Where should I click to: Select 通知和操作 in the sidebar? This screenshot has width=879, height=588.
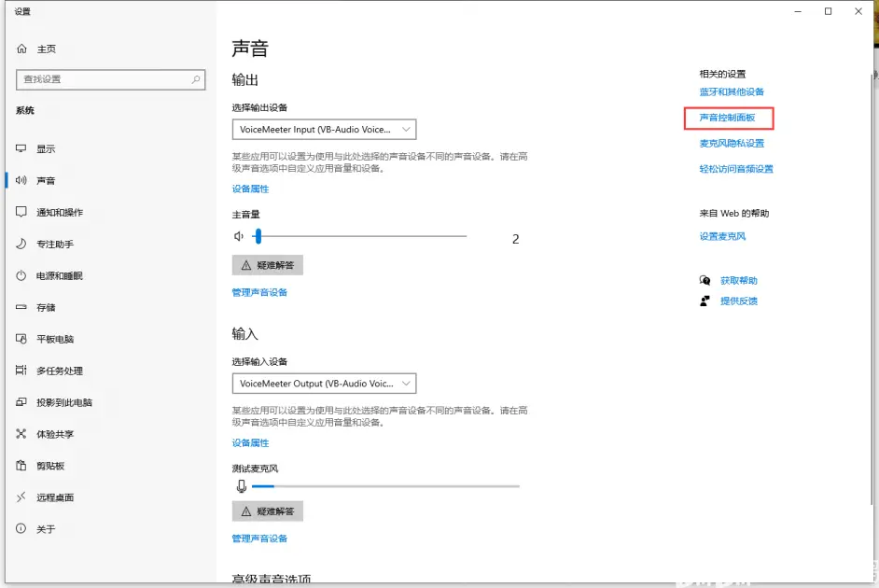pyautogui.click(x=60, y=212)
